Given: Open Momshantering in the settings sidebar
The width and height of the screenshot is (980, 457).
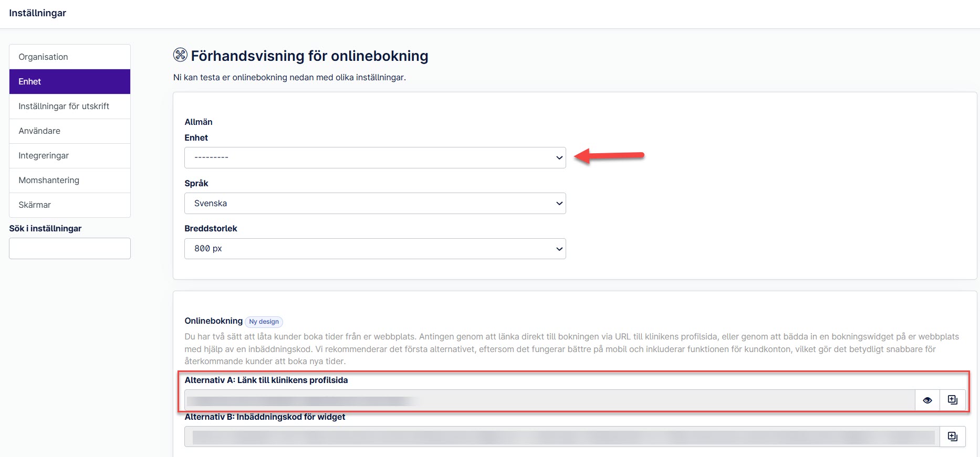Looking at the screenshot, I should 70,180.
